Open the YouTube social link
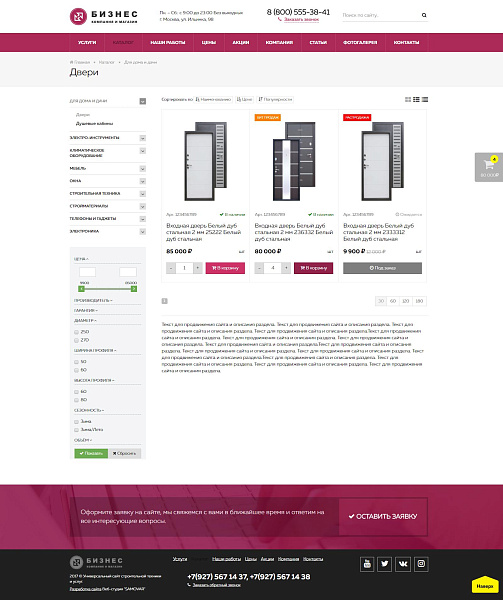The width and height of the screenshot is (503, 600). click(x=367, y=564)
